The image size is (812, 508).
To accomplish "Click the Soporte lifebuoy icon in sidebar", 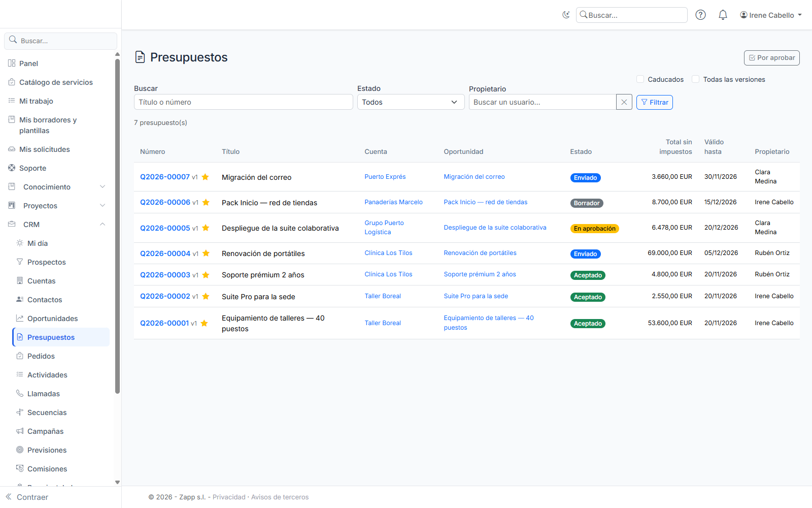I will (12, 168).
